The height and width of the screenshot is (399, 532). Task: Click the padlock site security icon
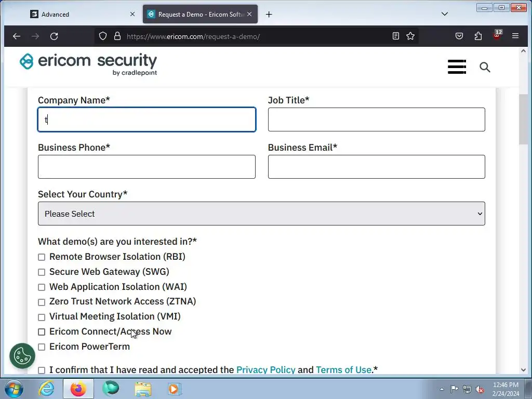coord(117,36)
